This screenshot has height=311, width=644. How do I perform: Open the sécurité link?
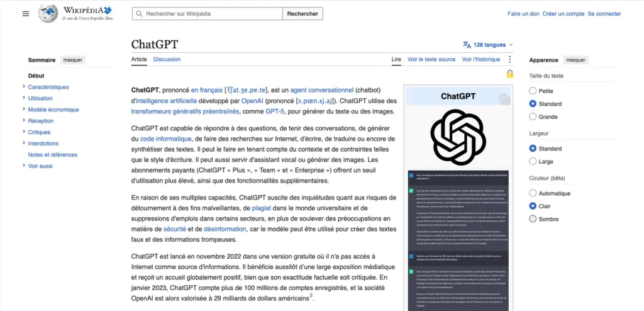(x=175, y=229)
